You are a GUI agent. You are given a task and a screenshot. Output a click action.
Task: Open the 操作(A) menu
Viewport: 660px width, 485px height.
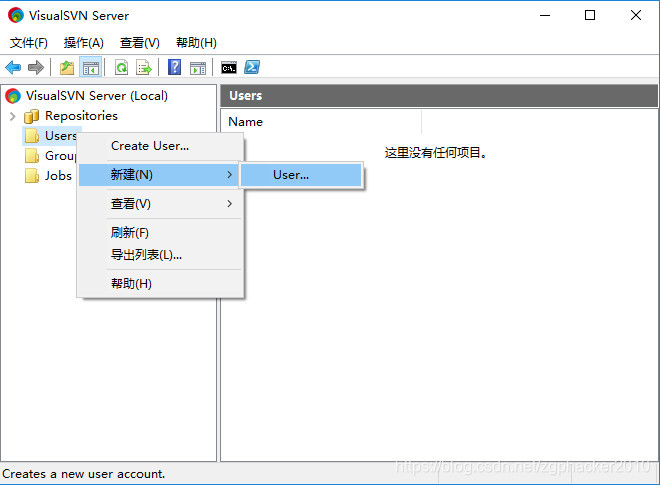[83, 43]
